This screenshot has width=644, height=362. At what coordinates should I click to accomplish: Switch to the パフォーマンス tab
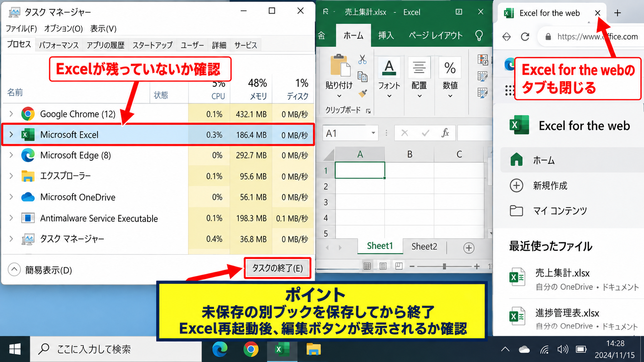(59, 45)
